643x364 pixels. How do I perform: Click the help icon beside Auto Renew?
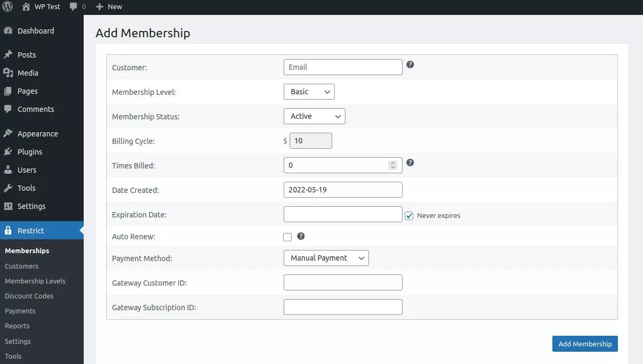[301, 236]
